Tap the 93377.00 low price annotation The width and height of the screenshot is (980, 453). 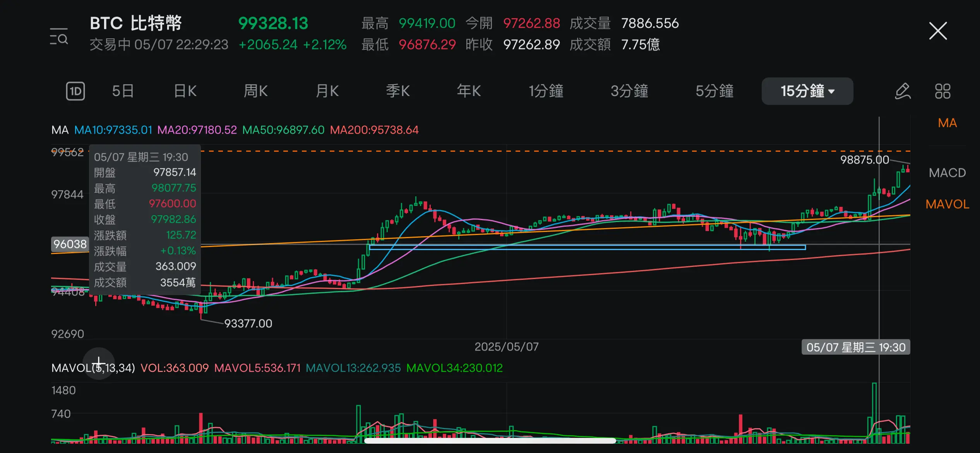[x=248, y=323]
